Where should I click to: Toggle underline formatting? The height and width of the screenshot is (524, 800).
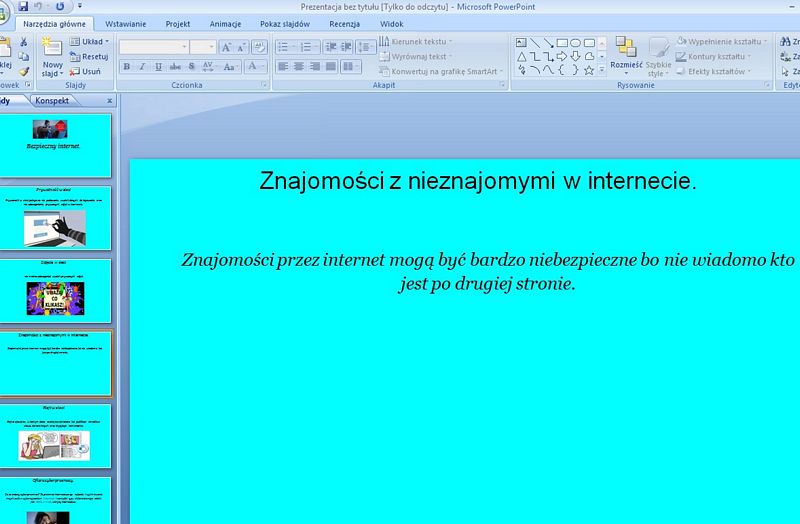159,67
